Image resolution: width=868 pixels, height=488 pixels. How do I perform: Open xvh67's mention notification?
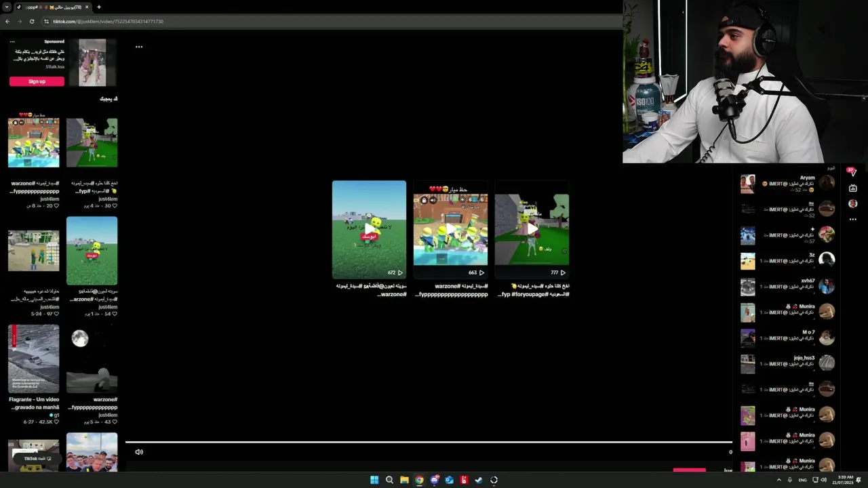pyautogui.click(x=787, y=286)
